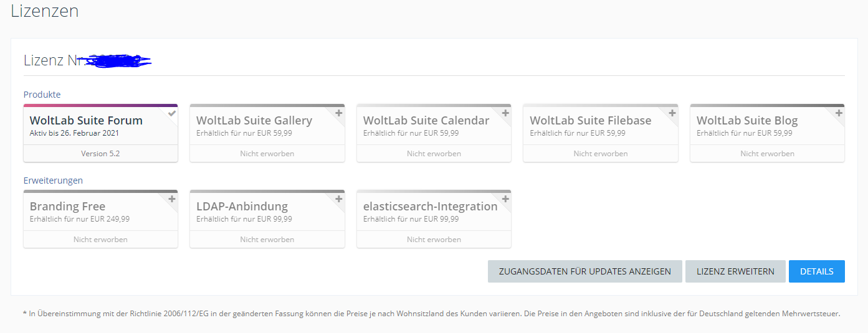This screenshot has width=868, height=333.
Task: Click the plus icon on WoltLab Suite Filebase
Action: 672,113
